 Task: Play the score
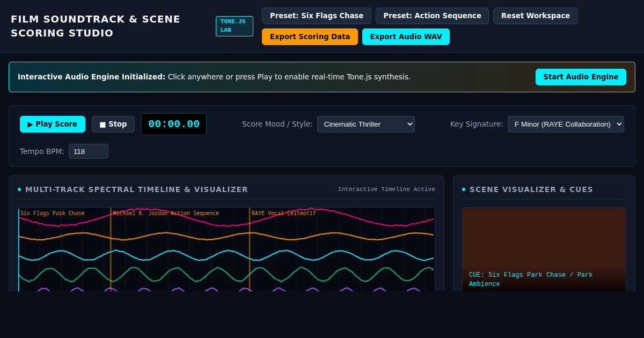coord(53,124)
